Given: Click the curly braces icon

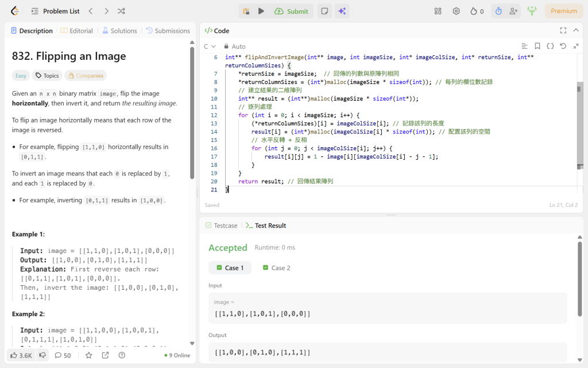Looking at the screenshot, I should [550, 46].
